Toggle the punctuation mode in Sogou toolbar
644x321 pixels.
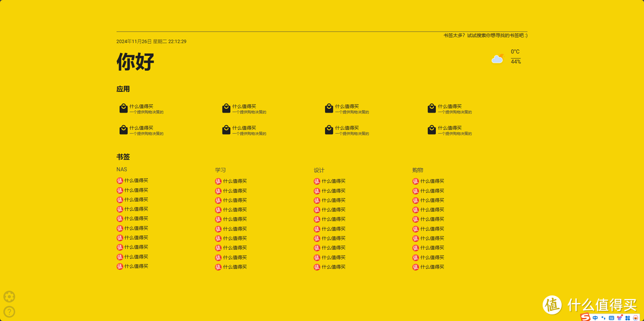[x=603, y=317]
